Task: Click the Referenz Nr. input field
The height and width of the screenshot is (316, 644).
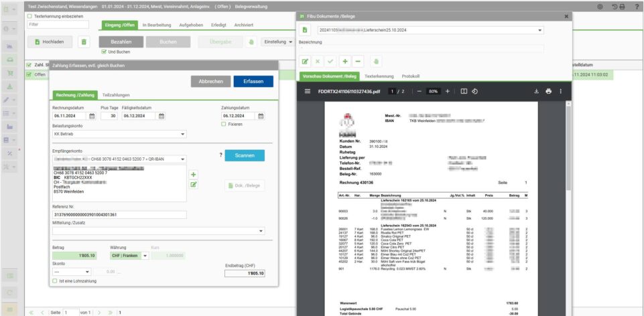Action: point(119,215)
